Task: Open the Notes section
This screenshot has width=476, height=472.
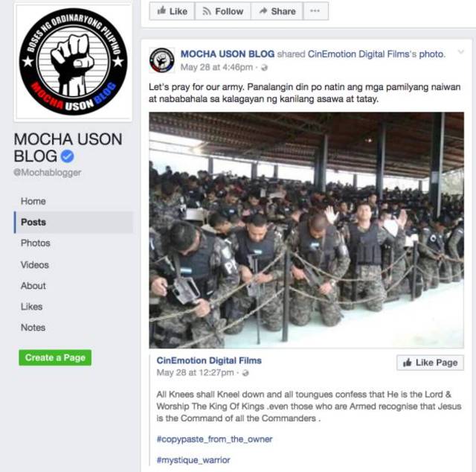Action: coord(33,328)
